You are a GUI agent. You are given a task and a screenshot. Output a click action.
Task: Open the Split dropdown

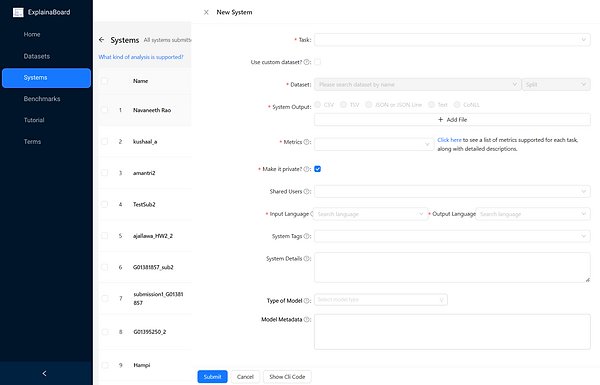pos(556,85)
